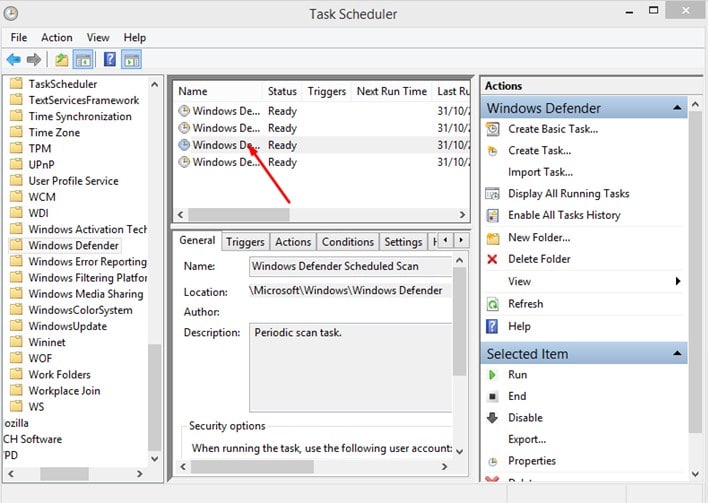Click the blue Help toolbar icon
The width and height of the screenshot is (708, 503).
(x=110, y=60)
